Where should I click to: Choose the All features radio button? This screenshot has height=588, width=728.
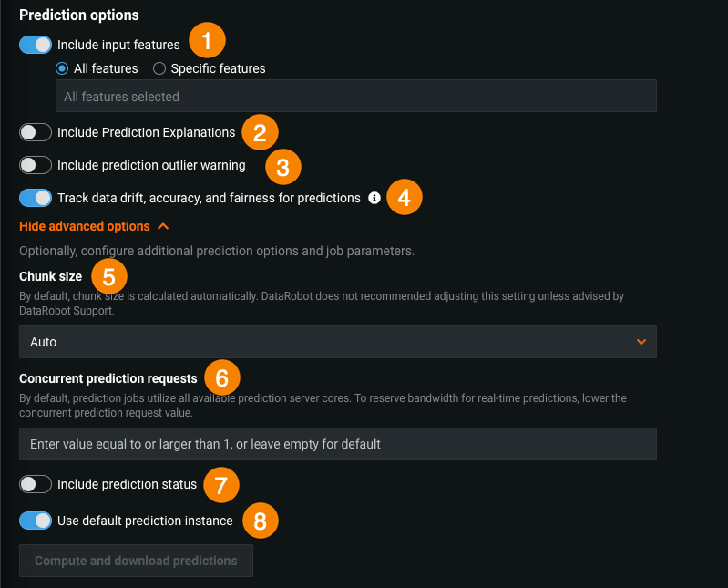click(x=62, y=68)
